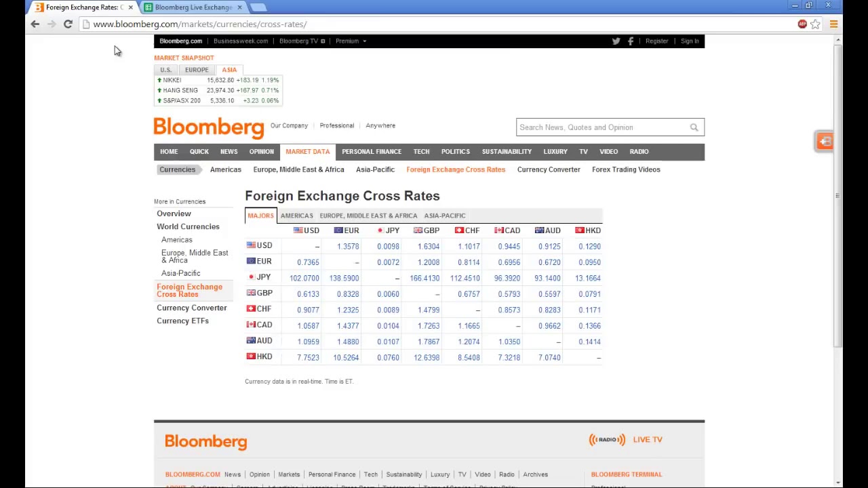This screenshot has width=868, height=488.
Task: Click the orange feedback side tab icon
Action: click(x=825, y=141)
